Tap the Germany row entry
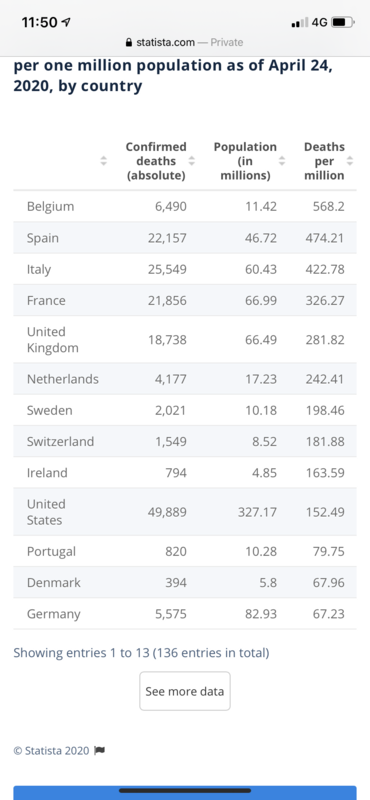Viewport: 370px width, 800px height. pos(185,613)
